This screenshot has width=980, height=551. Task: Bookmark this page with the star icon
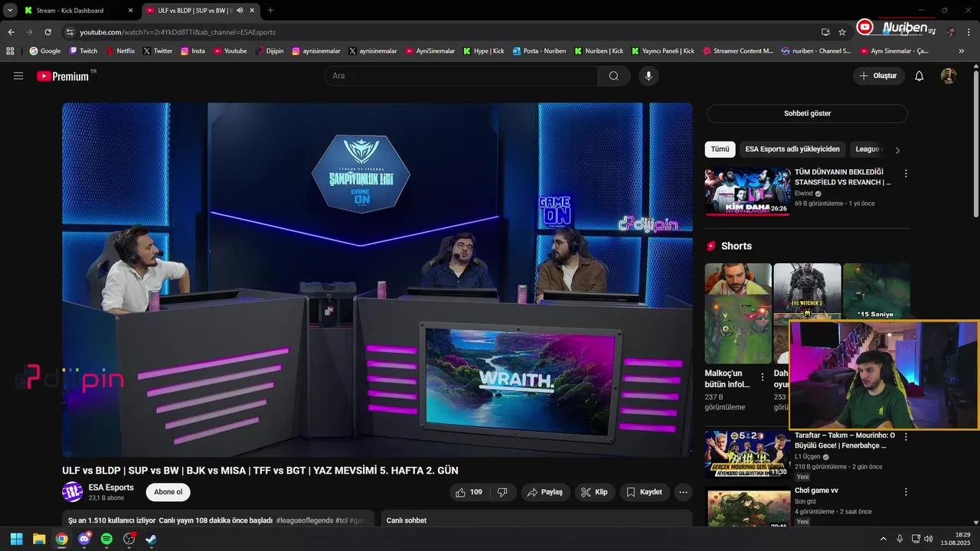tap(842, 32)
